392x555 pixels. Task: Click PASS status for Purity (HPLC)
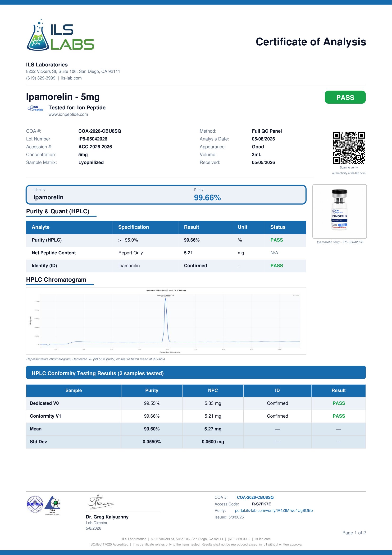[277, 240]
